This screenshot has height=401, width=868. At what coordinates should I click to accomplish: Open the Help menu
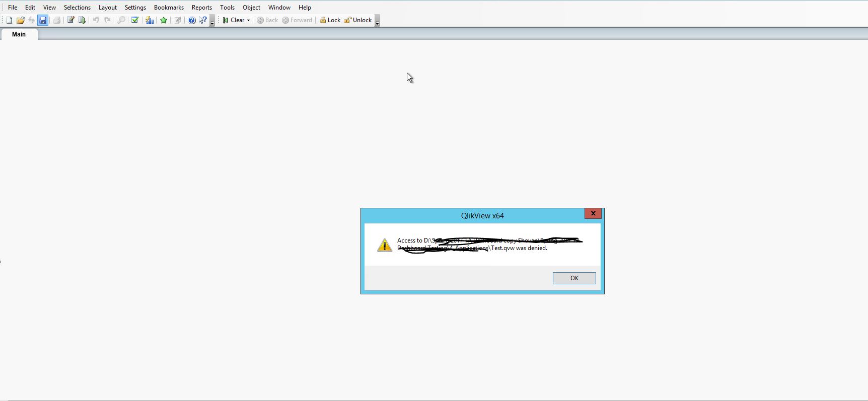305,8
